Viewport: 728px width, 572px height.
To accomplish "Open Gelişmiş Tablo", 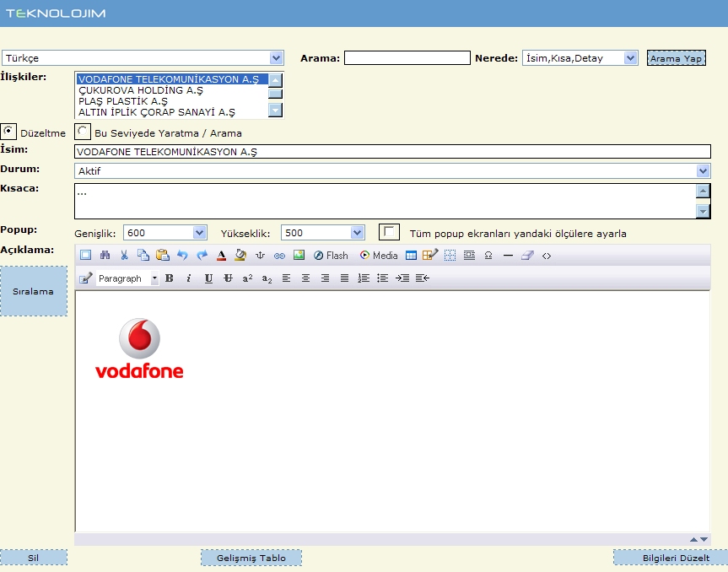I will coord(251,558).
